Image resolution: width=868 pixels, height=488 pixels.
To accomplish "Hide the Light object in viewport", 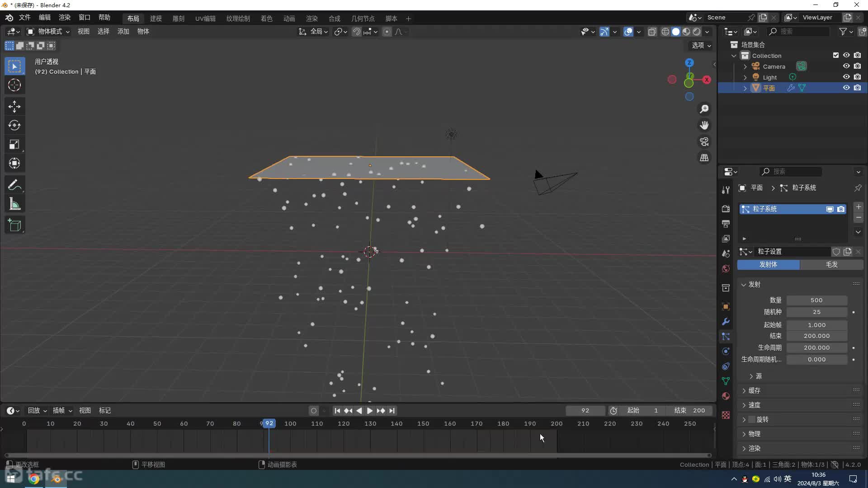I will (x=846, y=77).
